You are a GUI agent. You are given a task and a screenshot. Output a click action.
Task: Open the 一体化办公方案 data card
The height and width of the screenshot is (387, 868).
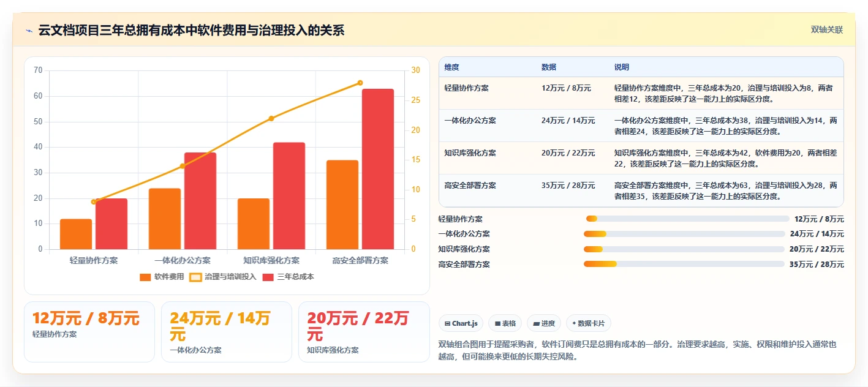(x=227, y=331)
